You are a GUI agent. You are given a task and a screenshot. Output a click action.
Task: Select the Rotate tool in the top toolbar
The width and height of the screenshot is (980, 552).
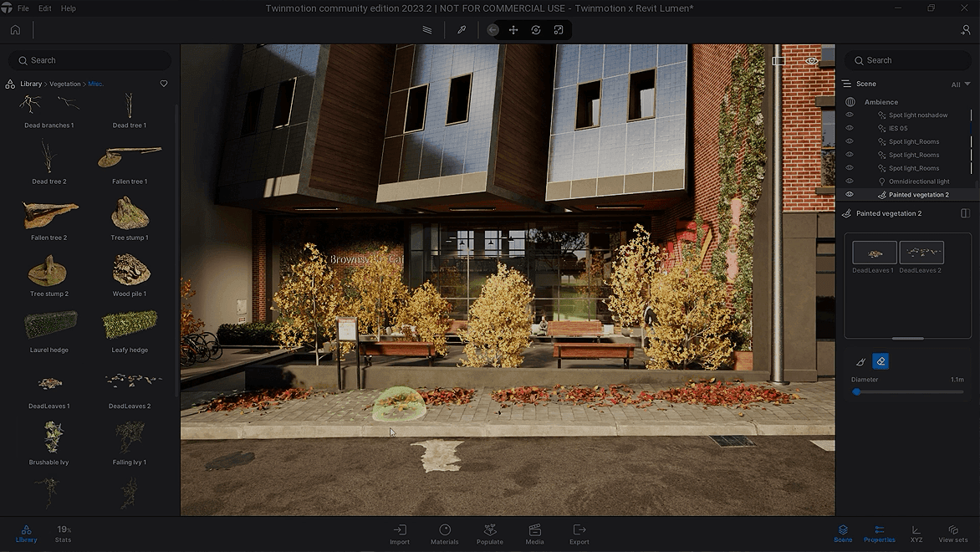pos(535,29)
